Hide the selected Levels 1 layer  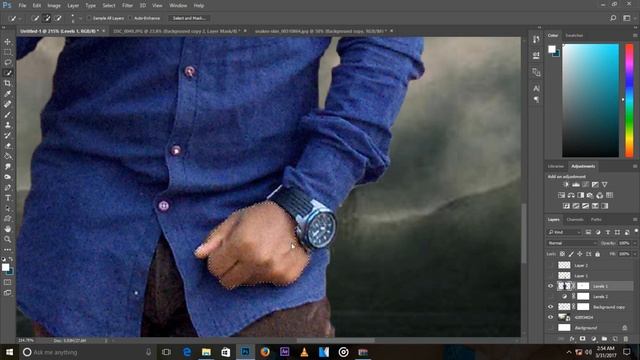[x=551, y=286]
